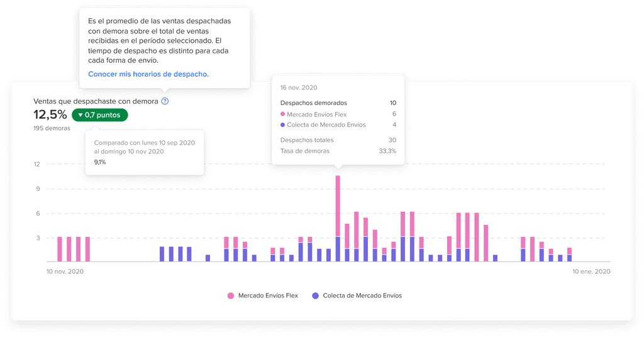Open the Conocer mis horarios de despacho link
The image size is (644, 337).
148,74
